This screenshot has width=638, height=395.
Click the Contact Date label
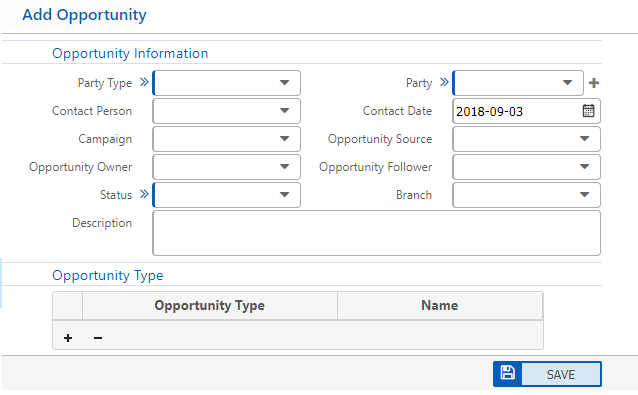tap(398, 111)
